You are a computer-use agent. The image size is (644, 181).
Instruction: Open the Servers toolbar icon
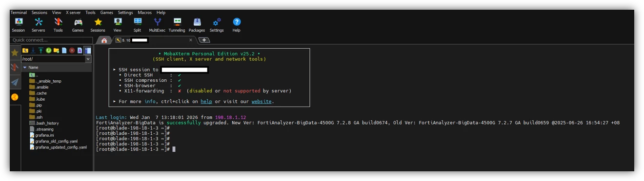pos(38,25)
